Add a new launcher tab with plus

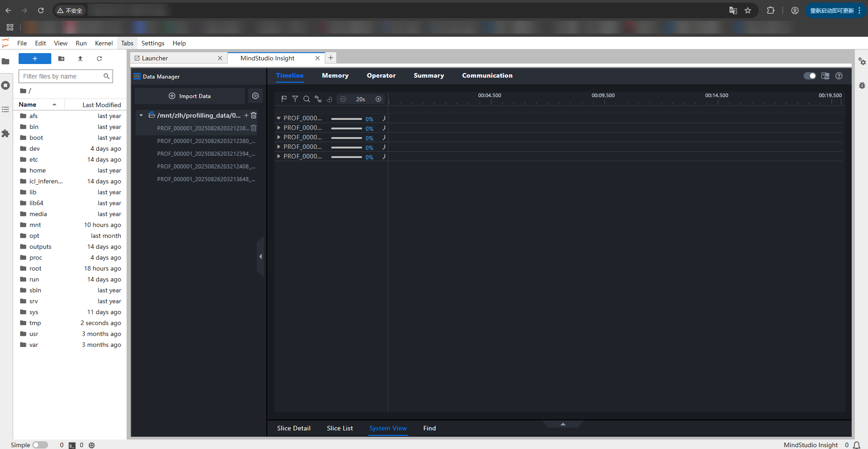coord(331,58)
